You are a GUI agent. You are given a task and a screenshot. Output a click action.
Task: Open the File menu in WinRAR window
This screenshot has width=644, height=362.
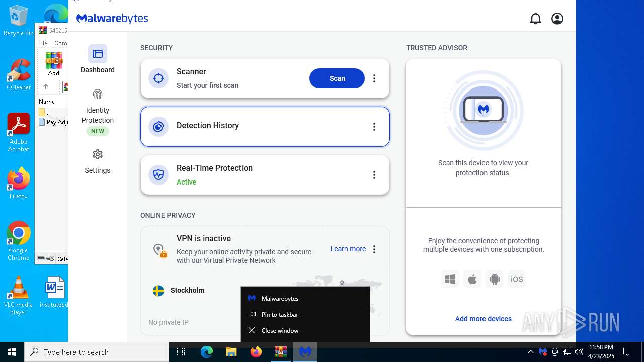coord(43,43)
